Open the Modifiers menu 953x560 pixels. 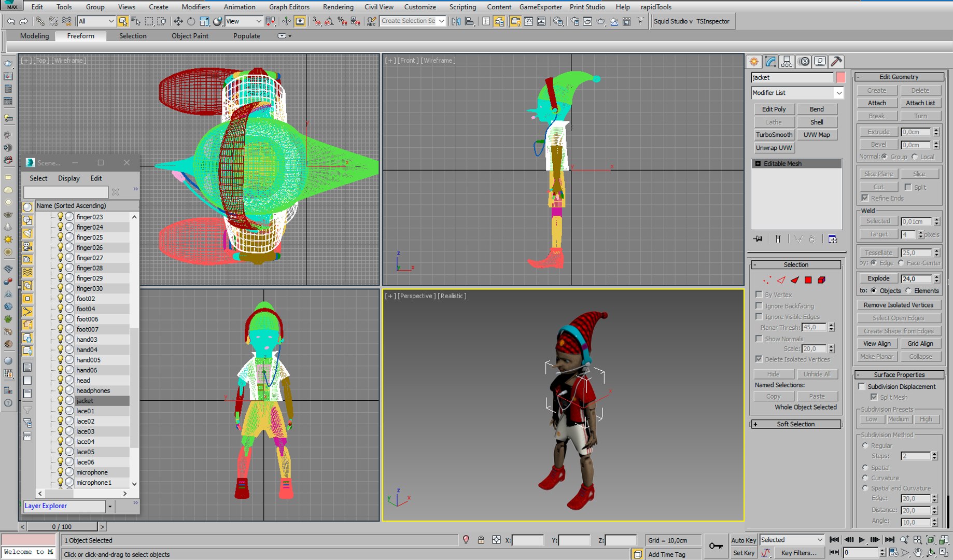pos(195,7)
